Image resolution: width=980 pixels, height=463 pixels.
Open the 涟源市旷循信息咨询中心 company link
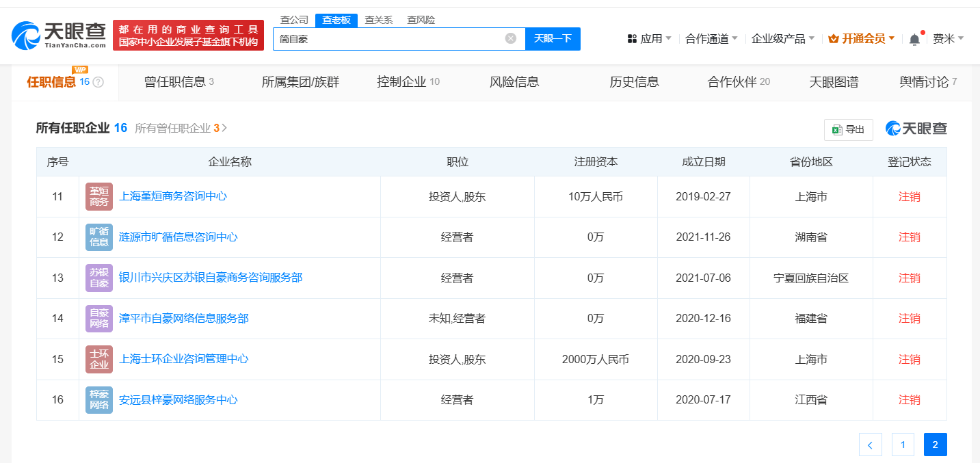pyautogui.click(x=178, y=237)
